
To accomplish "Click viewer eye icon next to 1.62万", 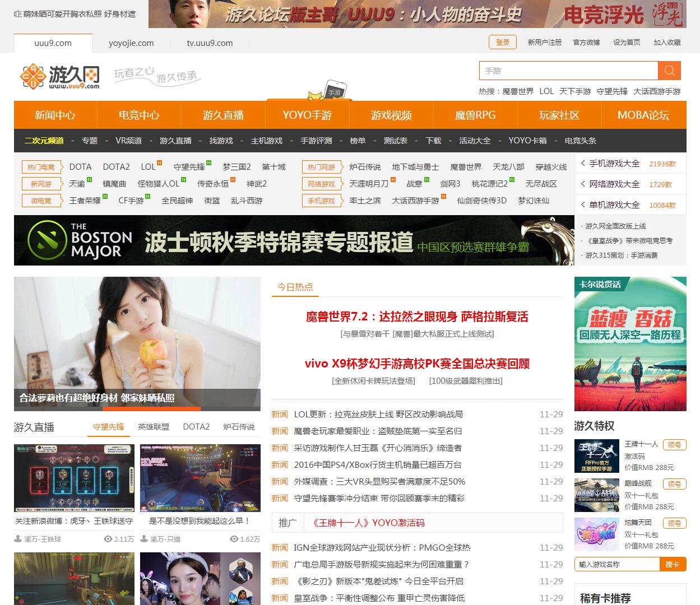I will point(234,539).
